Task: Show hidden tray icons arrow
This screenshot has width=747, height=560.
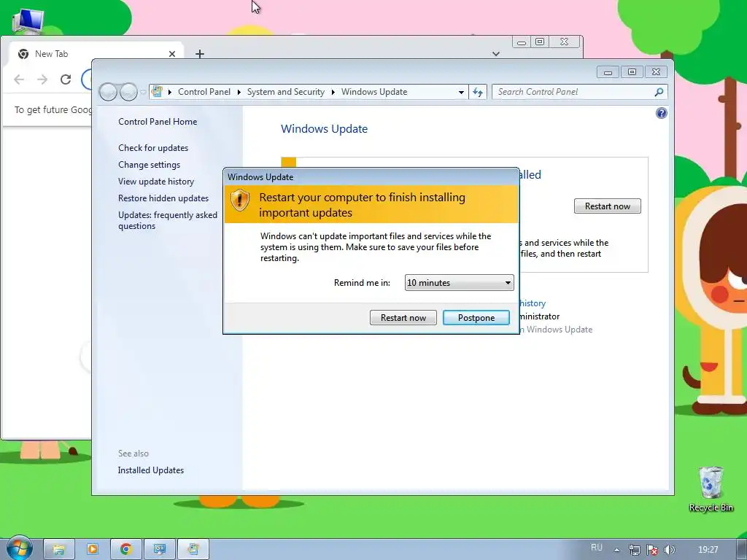Action: [616, 550]
